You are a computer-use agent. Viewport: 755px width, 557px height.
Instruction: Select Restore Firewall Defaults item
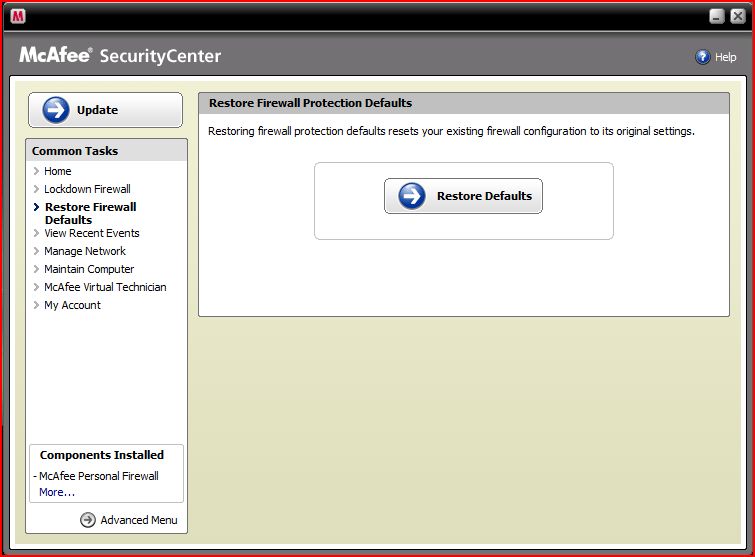(91, 213)
